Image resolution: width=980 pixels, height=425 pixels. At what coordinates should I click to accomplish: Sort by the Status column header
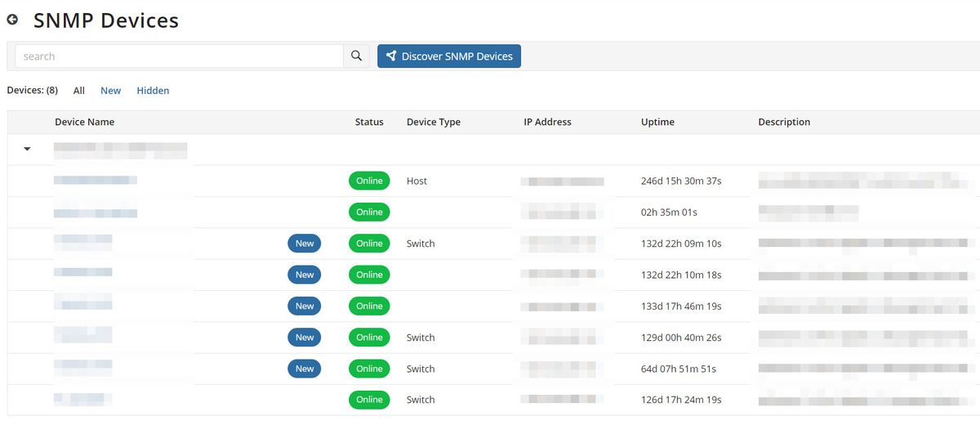[x=369, y=122]
